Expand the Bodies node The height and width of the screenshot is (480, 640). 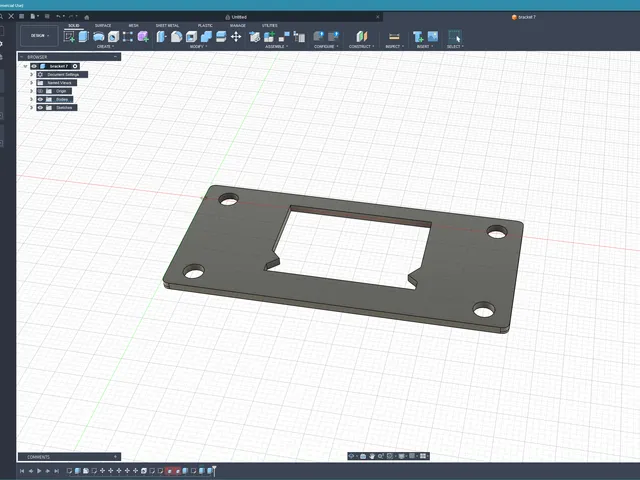(x=31, y=99)
